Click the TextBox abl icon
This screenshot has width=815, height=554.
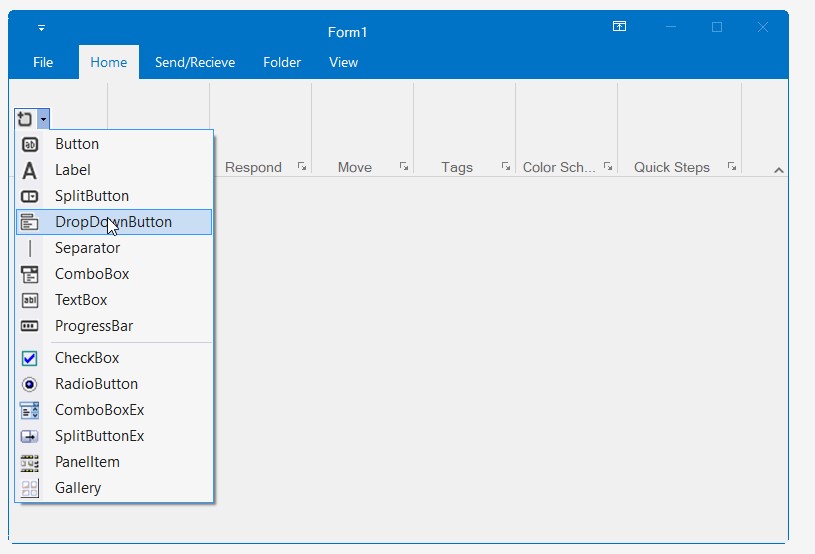pos(30,300)
